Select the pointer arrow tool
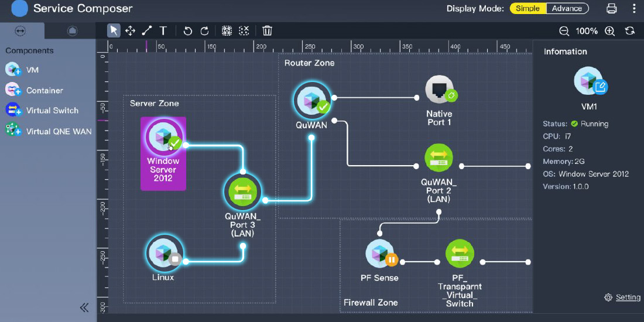The image size is (644, 322). tap(114, 30)
